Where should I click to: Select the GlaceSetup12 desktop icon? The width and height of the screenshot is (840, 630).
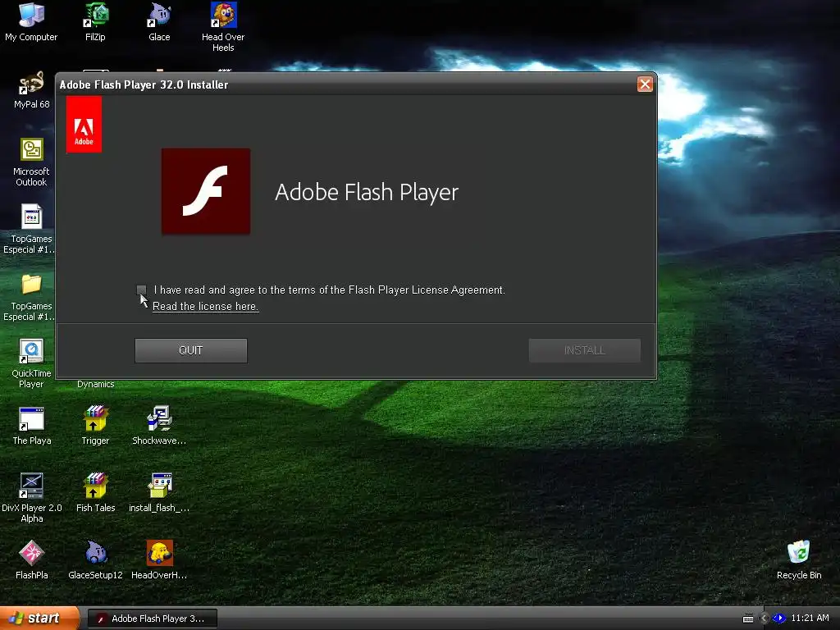point(95,560)
